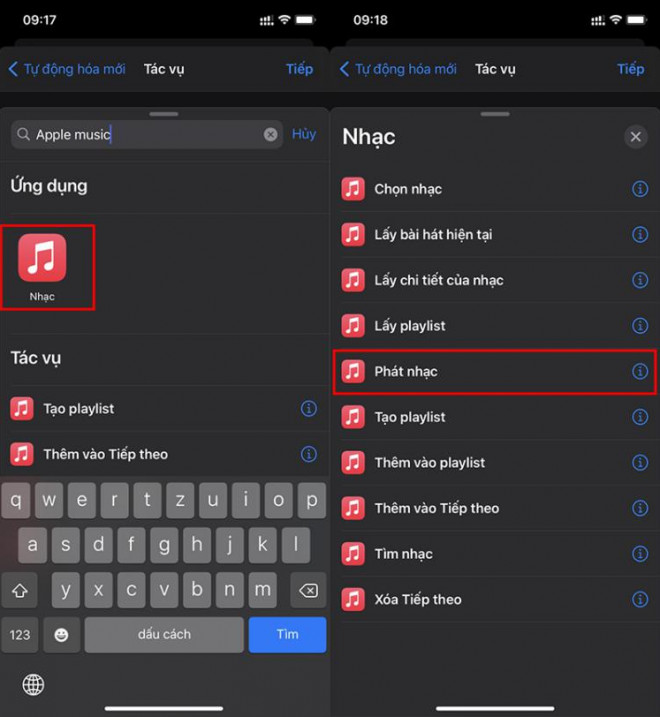Switch keyboard to 123 numbers layout
The image size is (660, 717).
click(21, 635)
